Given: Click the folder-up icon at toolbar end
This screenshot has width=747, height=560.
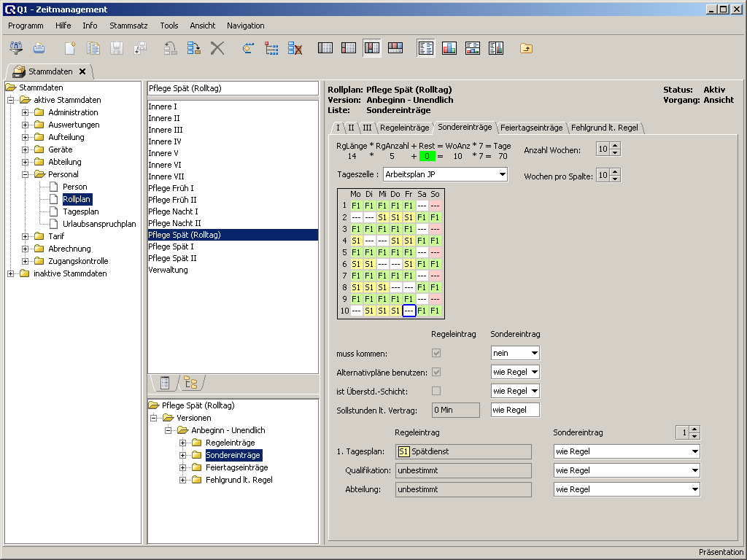Looking at the screenshot, I should (526, 48).
